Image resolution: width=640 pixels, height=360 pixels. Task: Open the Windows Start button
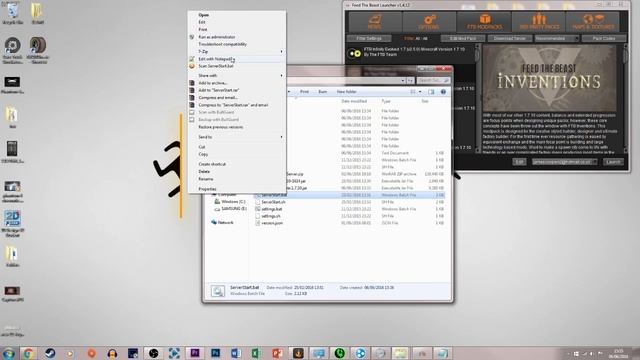point(9,353)
